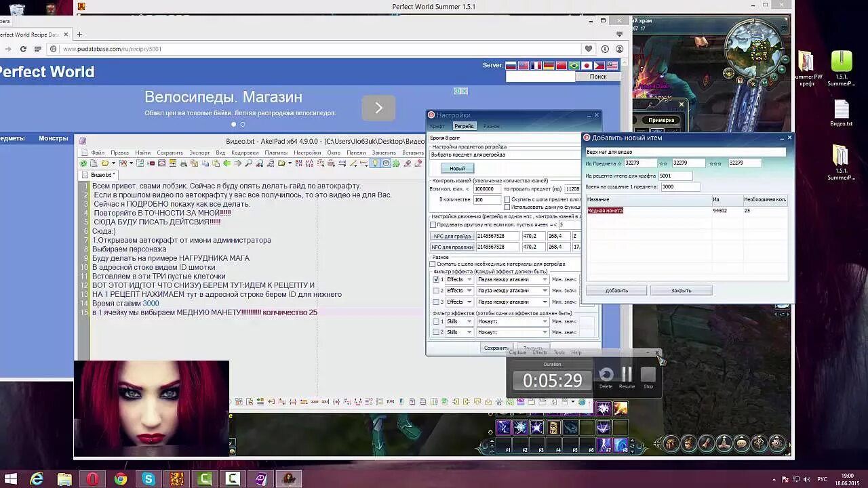Switch to the Регрейд tab in Настройки

[464, 126]
